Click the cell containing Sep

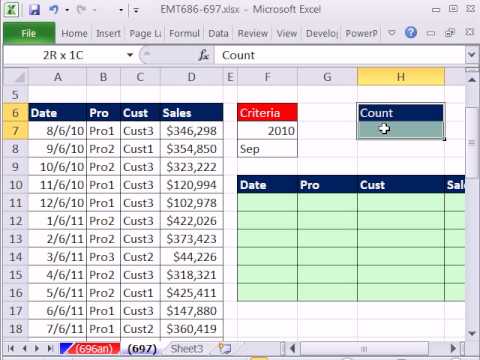[267, 149]
